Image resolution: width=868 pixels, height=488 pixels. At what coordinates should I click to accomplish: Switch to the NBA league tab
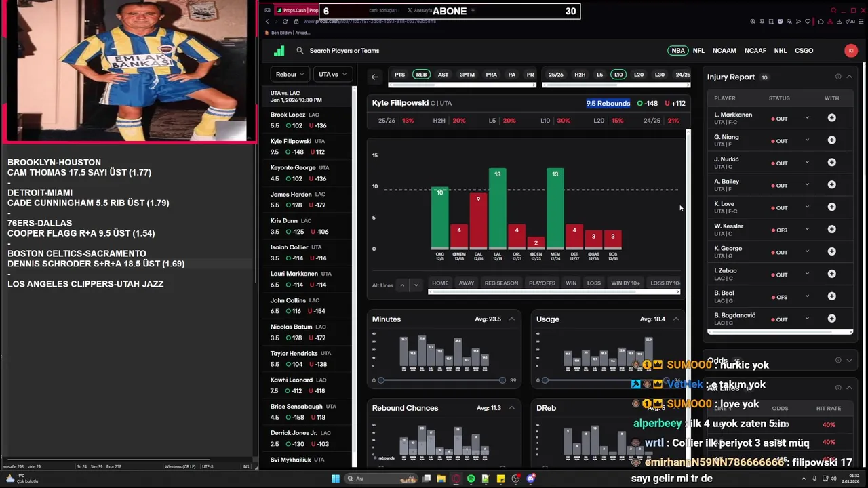click(677, 51)
